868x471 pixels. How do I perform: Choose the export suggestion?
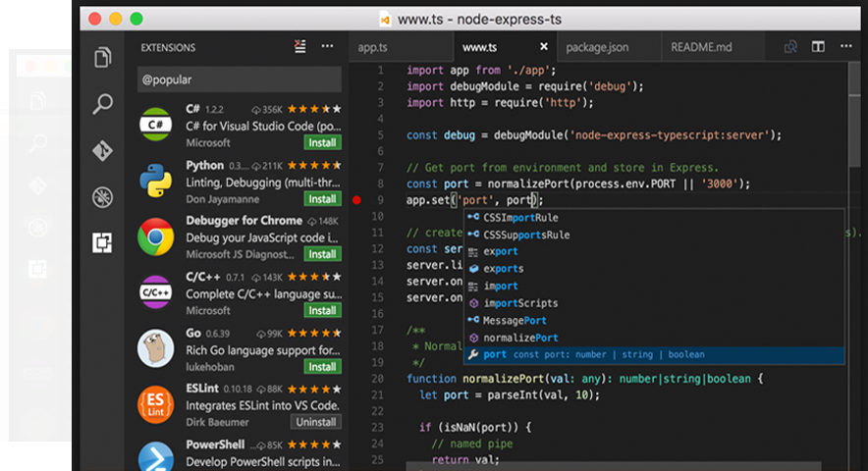coord(654,251)
